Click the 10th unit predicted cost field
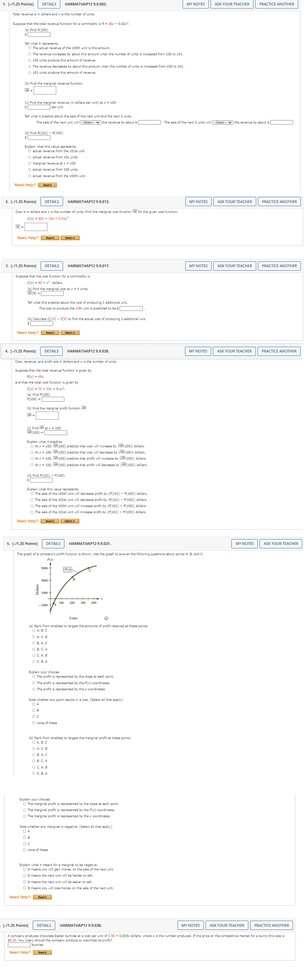Image resolution: width=308 pixels, height=980 pixels. click(x=132, y=308)
